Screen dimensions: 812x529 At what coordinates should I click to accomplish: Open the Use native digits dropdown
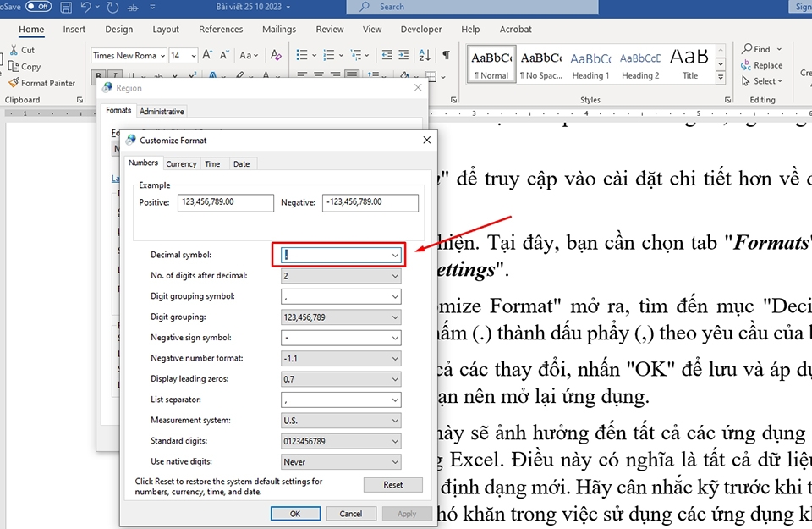coord(341,461)
